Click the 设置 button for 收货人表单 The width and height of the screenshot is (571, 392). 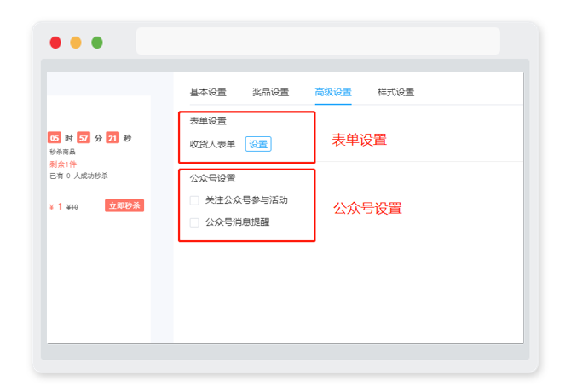tap(258, 144)
